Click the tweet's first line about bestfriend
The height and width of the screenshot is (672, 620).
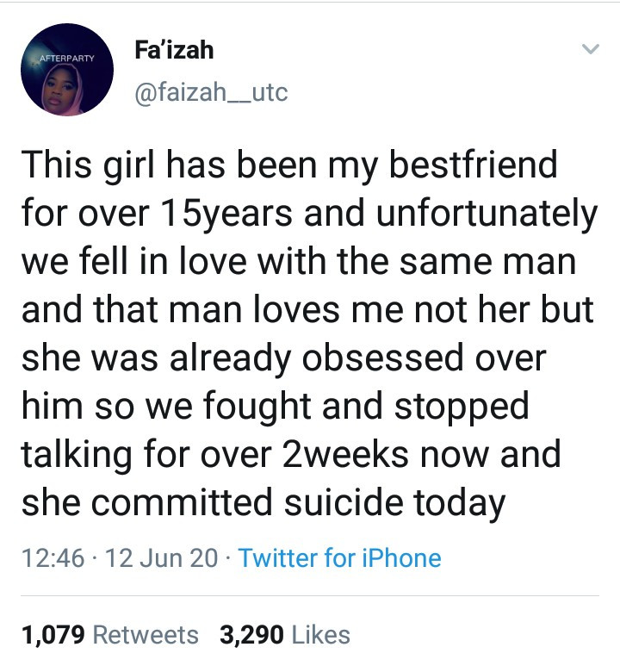(289, 166)
